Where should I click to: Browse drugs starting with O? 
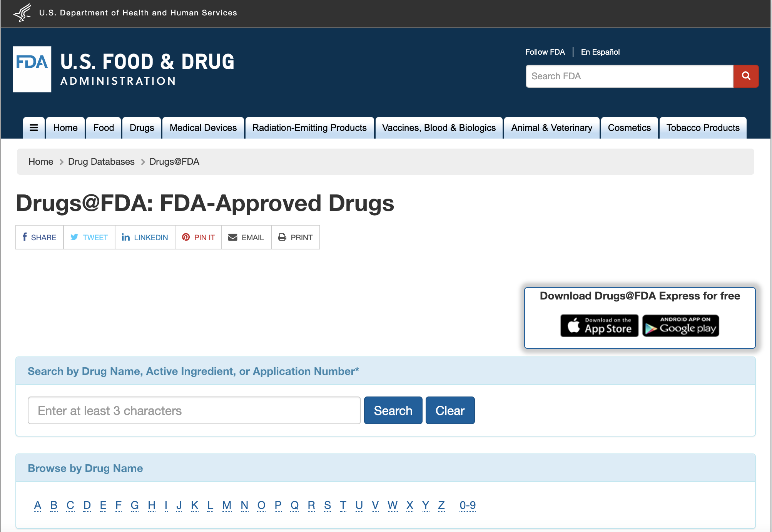[x=261, y=505]
